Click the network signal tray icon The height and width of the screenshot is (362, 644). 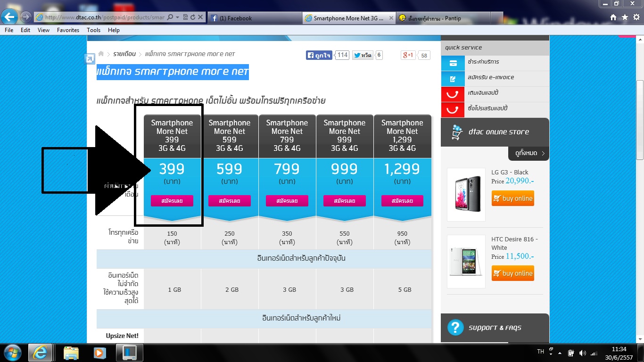click(594, 353)
